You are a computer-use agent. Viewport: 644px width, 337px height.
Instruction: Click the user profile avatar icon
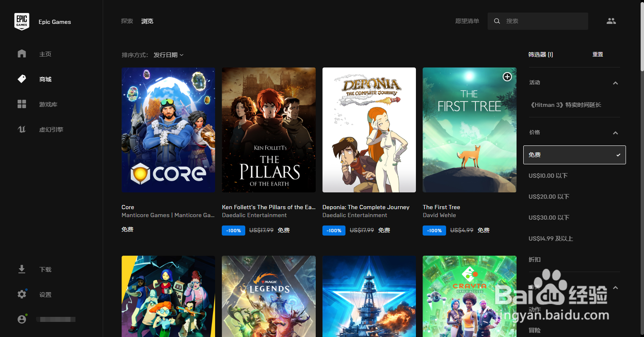click(22, 319)
